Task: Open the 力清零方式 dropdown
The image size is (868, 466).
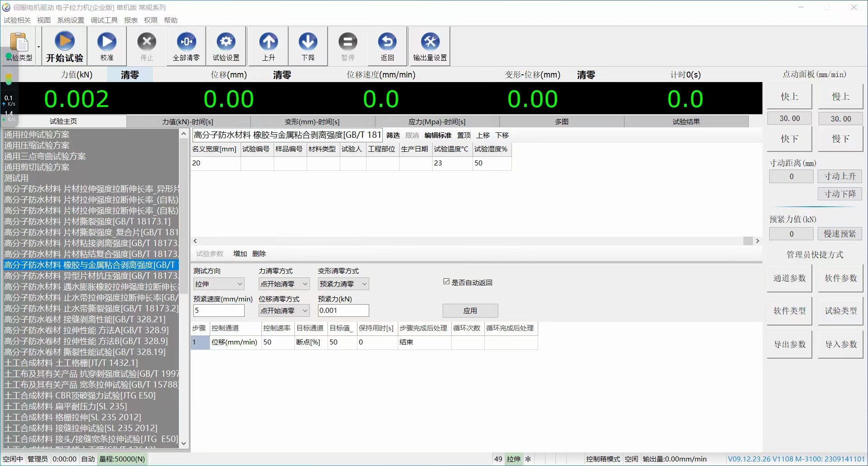Action: coord(284,284)
